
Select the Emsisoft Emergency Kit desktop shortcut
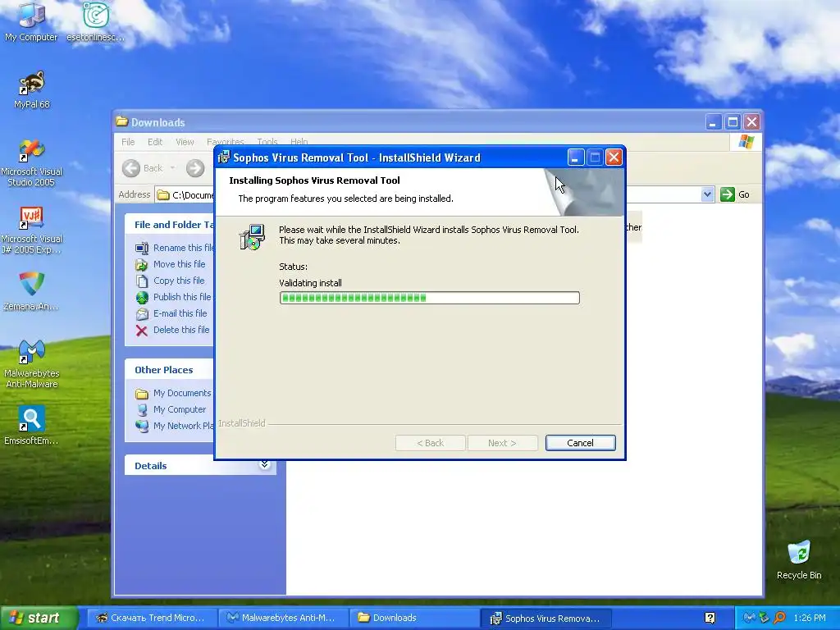coord(31,426)
